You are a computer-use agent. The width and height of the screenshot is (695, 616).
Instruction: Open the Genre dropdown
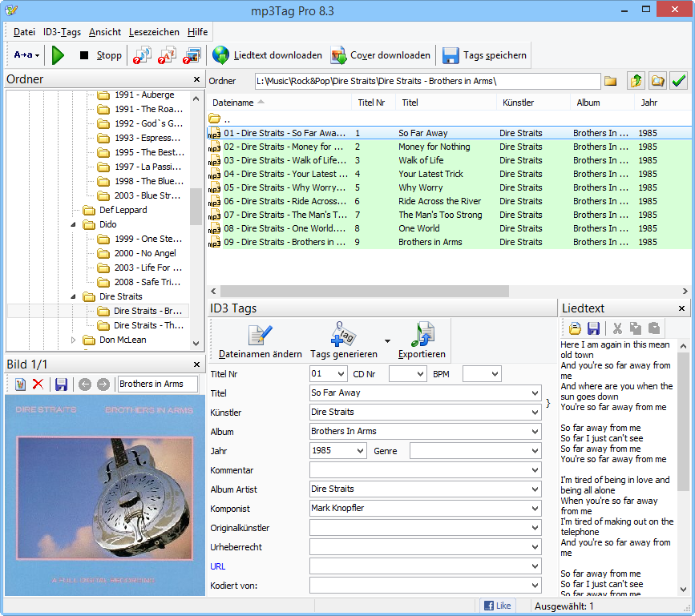coord(535,451)
